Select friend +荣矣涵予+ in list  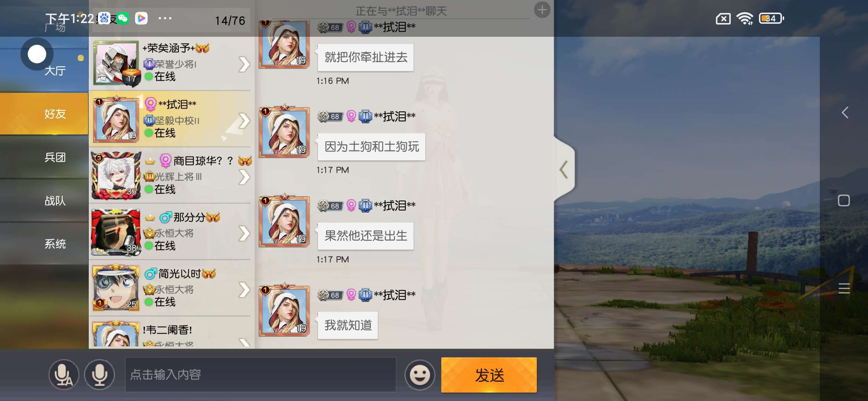[x=171, y=63]
